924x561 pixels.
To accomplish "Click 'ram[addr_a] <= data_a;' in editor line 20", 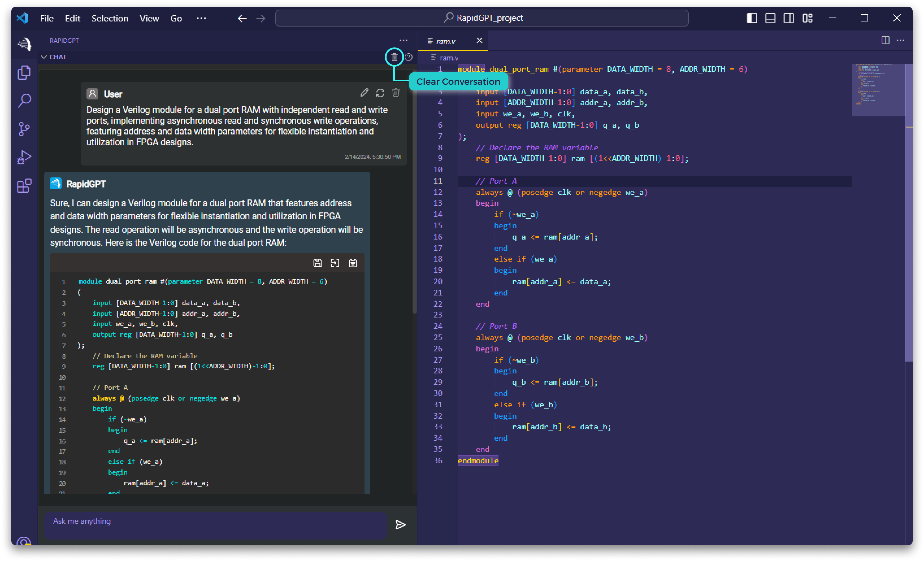I will coord(562,282).
